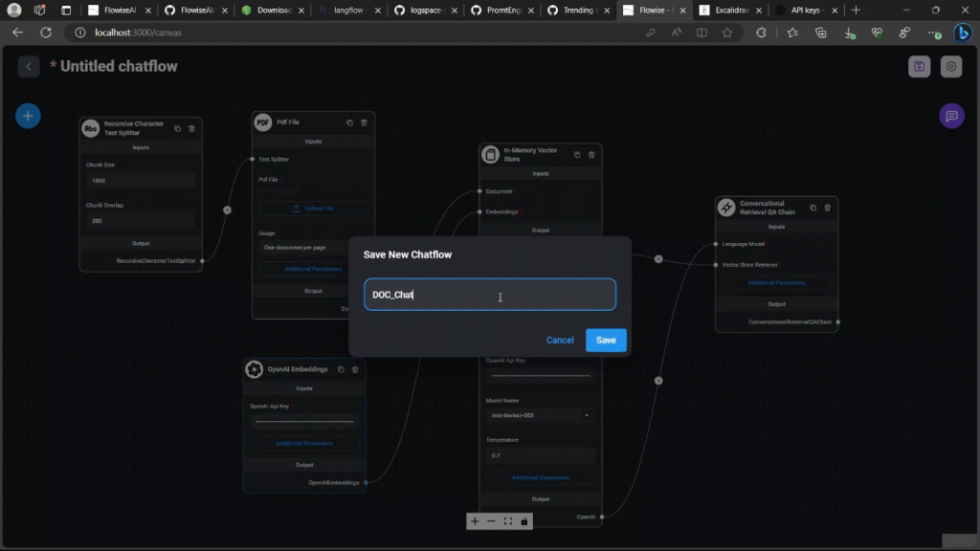This screenshot has height=551, width=980.
Task: Open browser profile avatar
Action: point(13,10)
